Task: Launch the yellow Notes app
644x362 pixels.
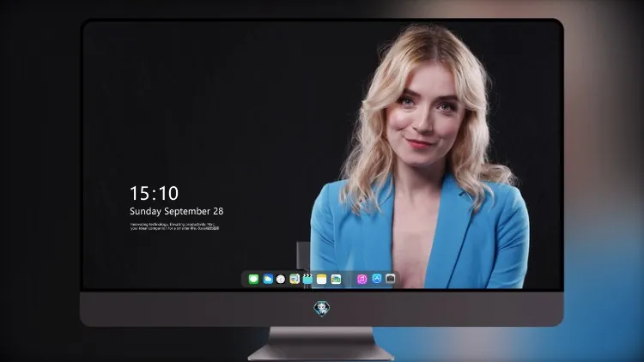Action: coord(322,280)
